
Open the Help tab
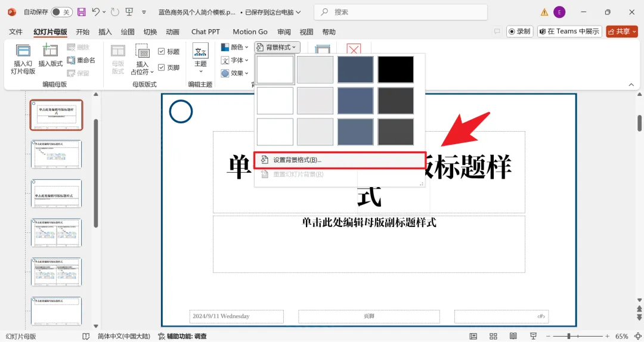point(329,32)
